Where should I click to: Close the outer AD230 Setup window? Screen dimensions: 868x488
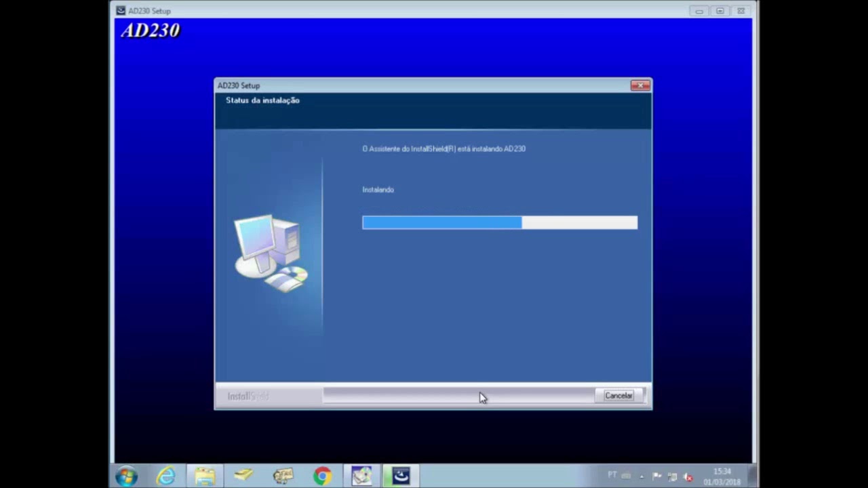pos(741,11)
